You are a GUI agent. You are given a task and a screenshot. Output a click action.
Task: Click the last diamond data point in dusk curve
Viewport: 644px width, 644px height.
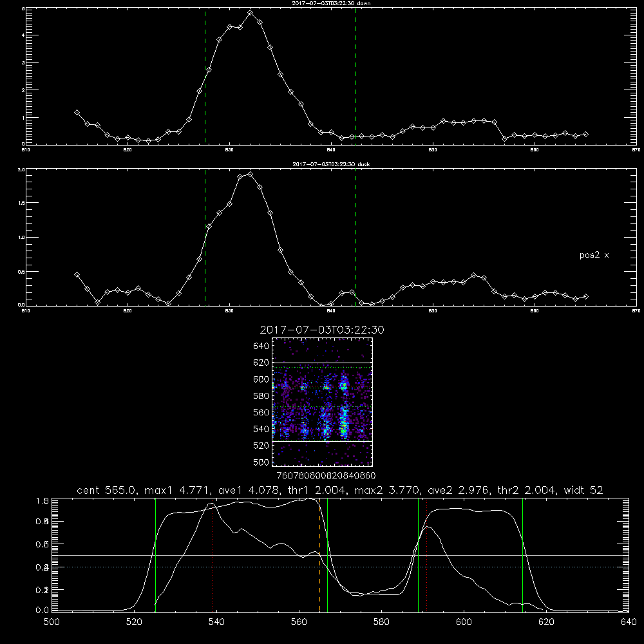coord(586,296)
